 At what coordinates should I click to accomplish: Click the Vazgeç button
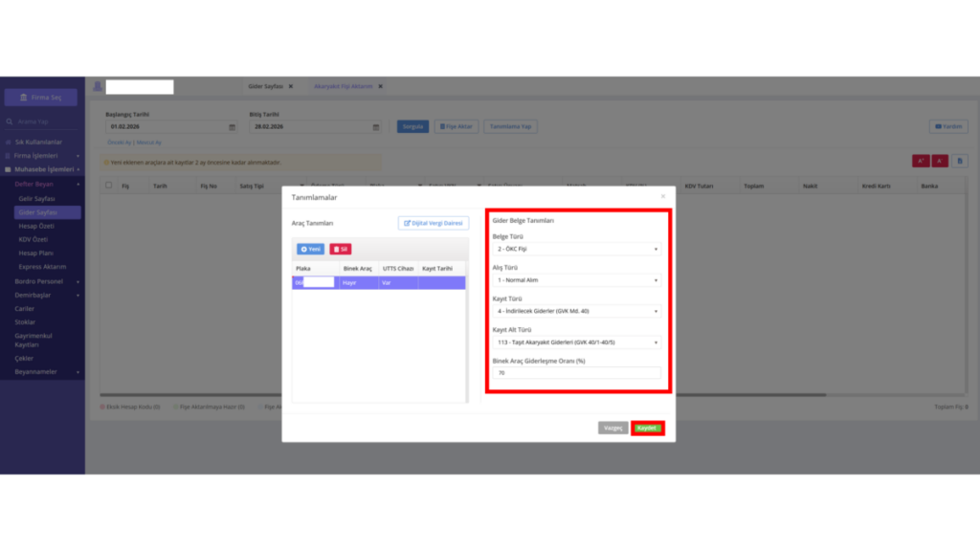pyautogui.click(x=612, y=428)
